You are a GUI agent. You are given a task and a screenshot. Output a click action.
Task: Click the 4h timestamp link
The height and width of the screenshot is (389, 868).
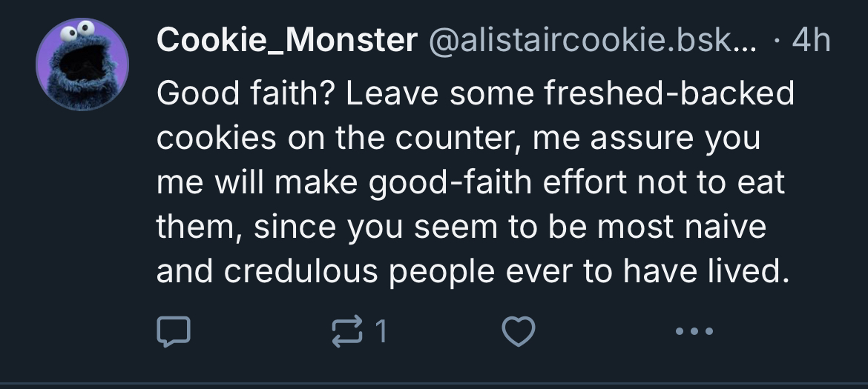(812, 40)
